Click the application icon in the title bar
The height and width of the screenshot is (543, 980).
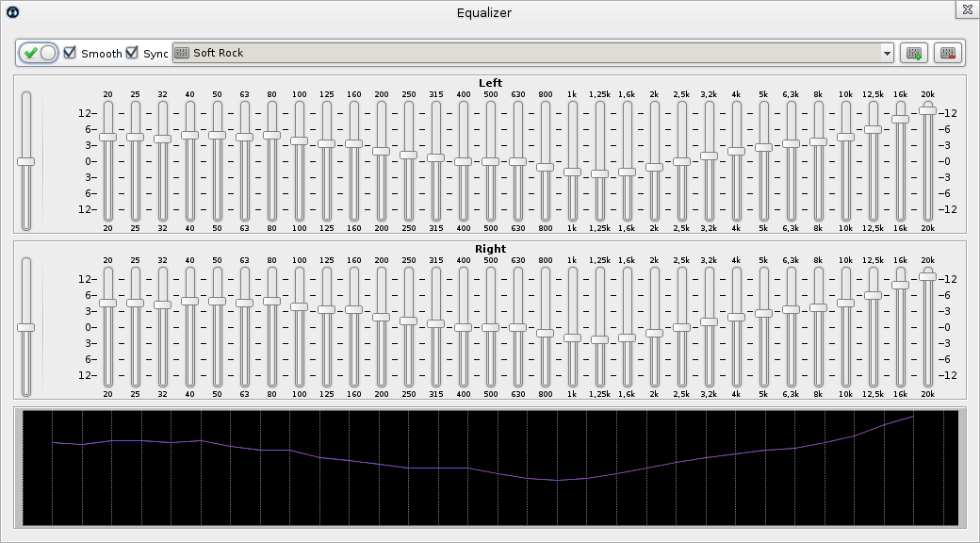[11, 12]
